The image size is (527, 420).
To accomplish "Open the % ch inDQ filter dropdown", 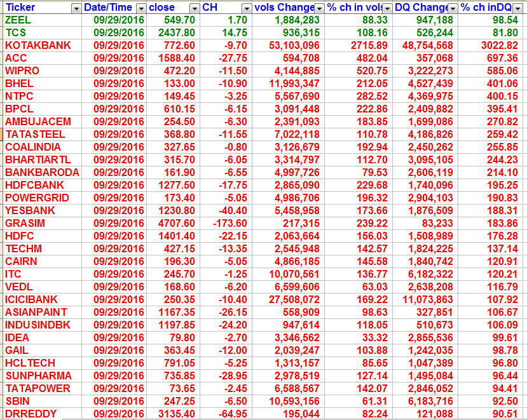I will [x=520, y=8].
